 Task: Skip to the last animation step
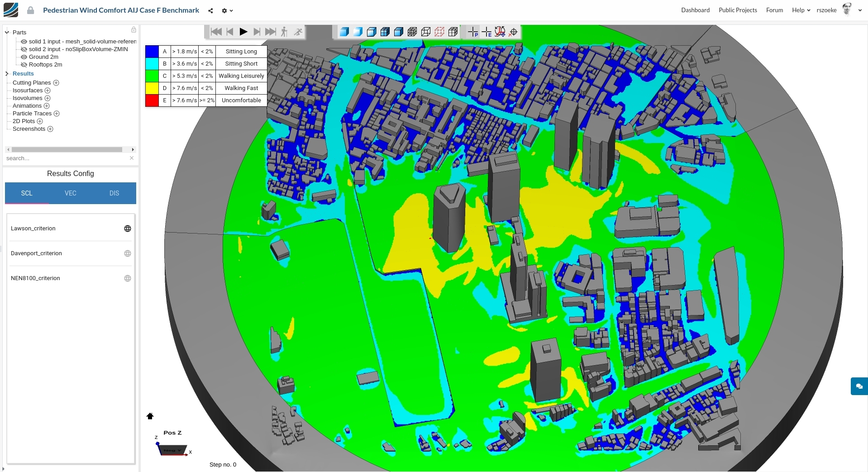[x=271, y=32]
